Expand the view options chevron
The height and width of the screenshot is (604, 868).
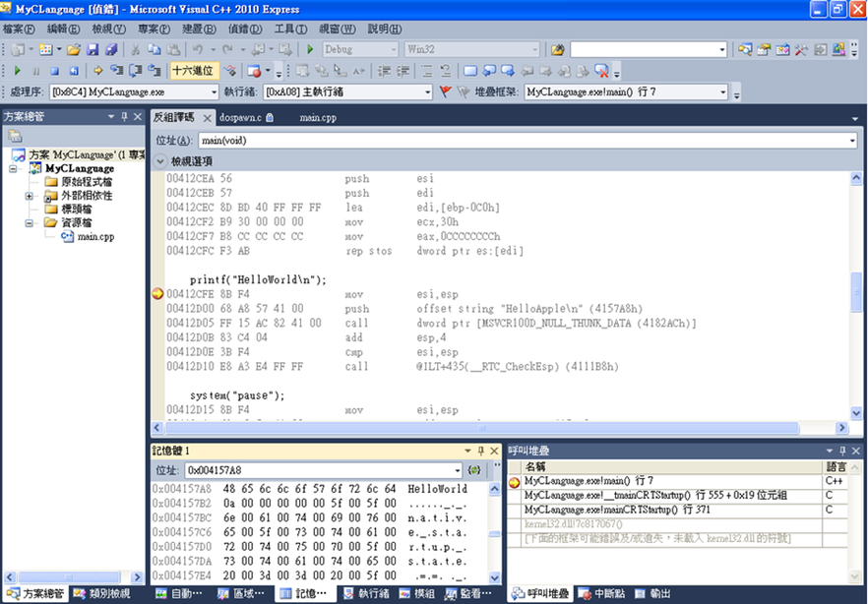pyautogui.click(x=159, y=161)
